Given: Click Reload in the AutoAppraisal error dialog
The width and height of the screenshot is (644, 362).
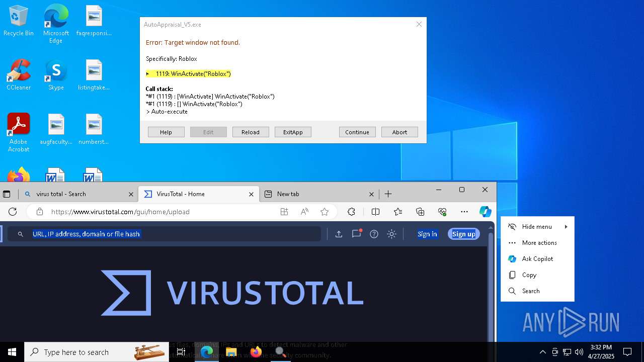Looking at the screenshot, I should (251, 132).
